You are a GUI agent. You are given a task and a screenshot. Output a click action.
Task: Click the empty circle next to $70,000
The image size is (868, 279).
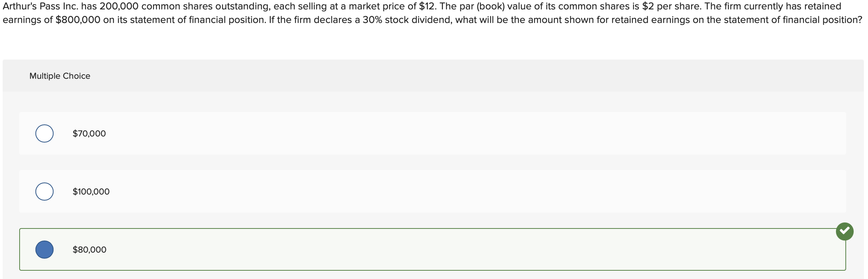[44, 133]
